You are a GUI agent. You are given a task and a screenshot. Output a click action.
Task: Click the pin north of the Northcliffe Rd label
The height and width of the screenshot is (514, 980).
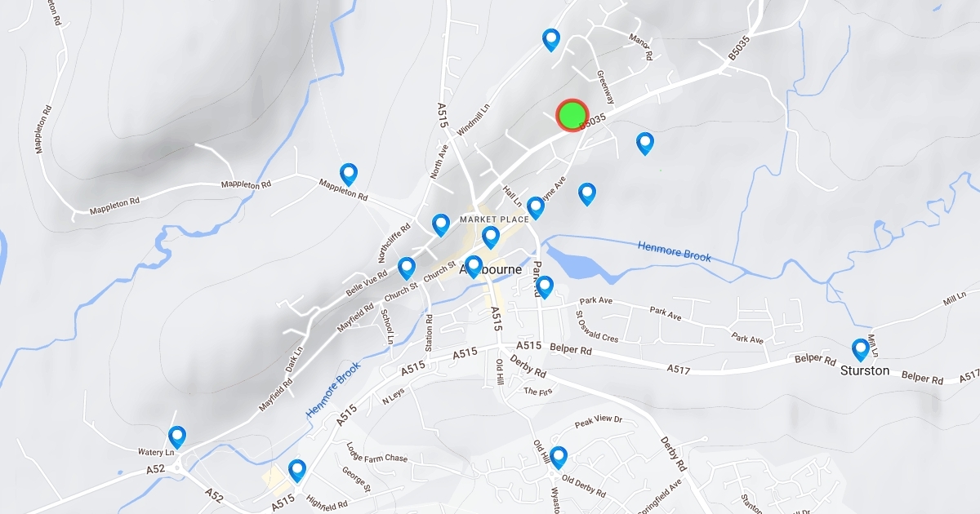pyautogui.click(x=441, y=225)
